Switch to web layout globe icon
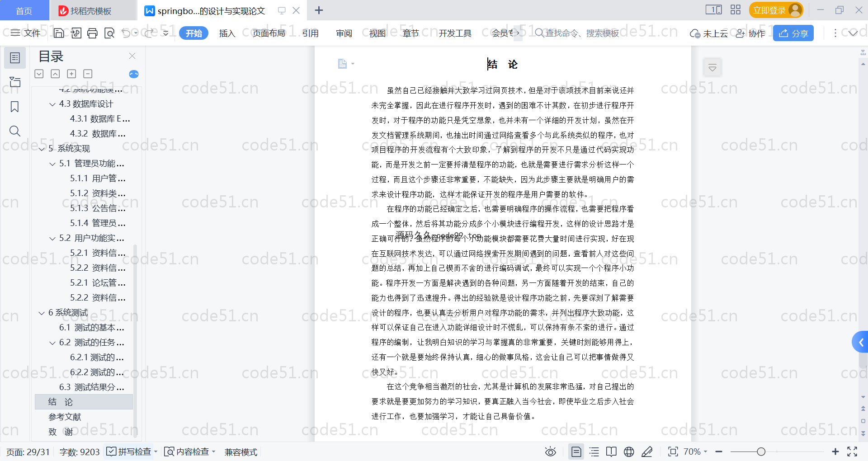The image size is (868, 461). coord(629,452)
